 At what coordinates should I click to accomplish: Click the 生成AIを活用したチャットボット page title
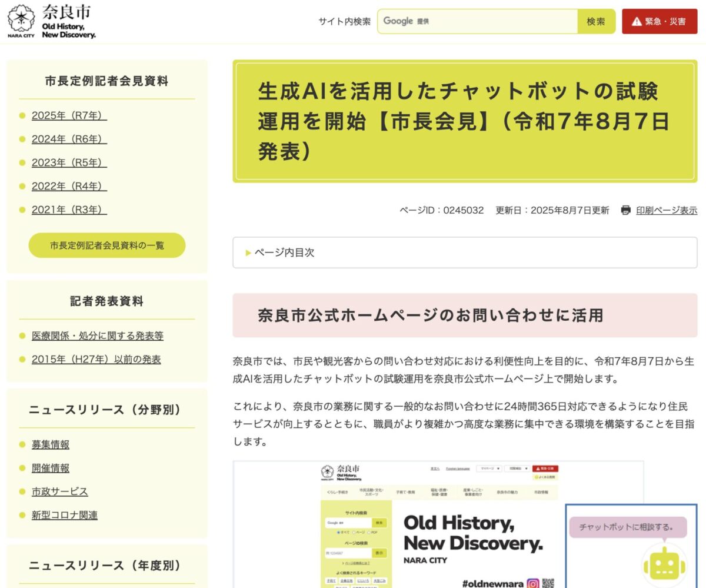tap(465, 121)
